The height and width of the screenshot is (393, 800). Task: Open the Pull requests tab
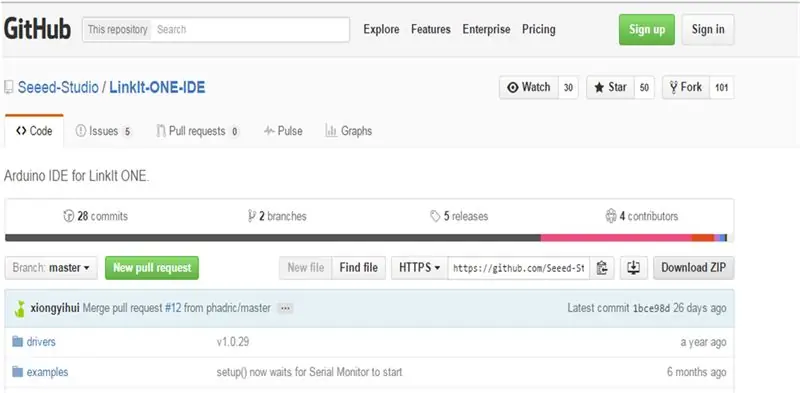(197, 131)
